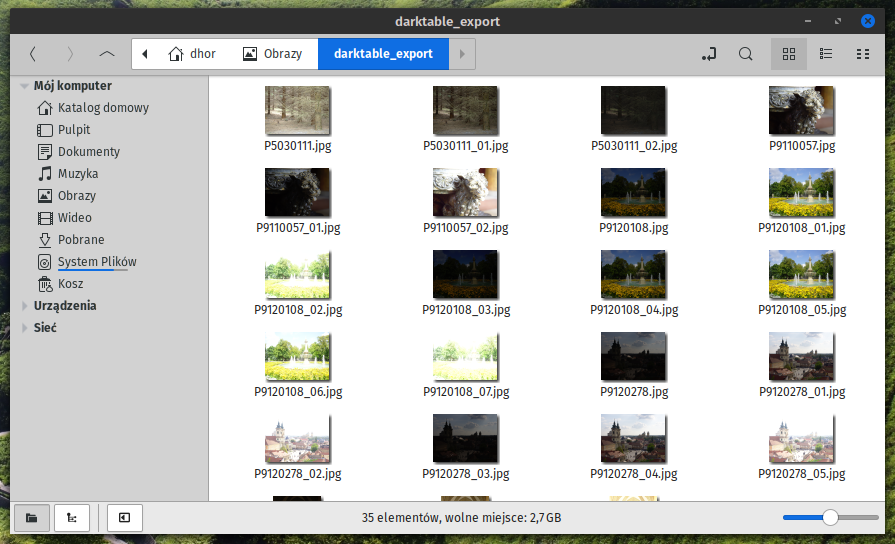This screenshot has height=544, width=895.
Task: Click the path bar left scroll arrow
Action: (145, 54)
